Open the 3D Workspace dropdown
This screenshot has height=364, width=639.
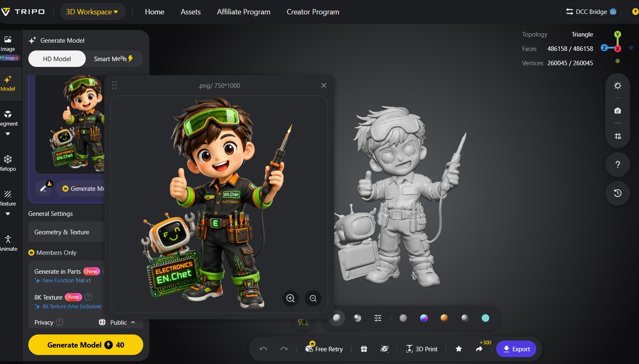point(92,12)
